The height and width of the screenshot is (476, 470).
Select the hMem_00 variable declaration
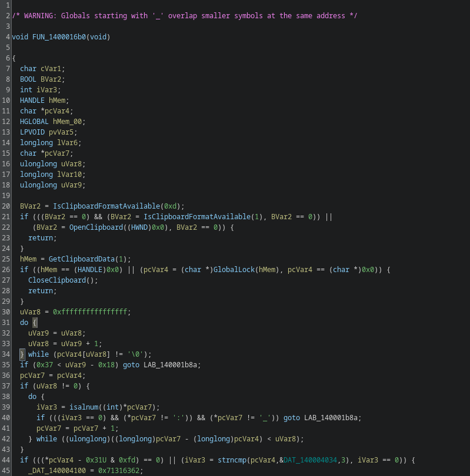69,122
